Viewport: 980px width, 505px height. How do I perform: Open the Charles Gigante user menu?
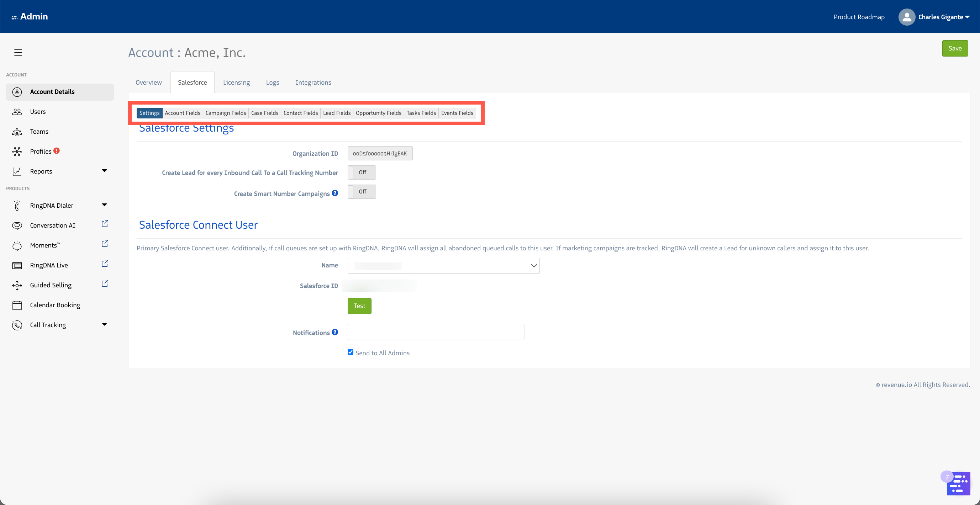click(944, 17)
